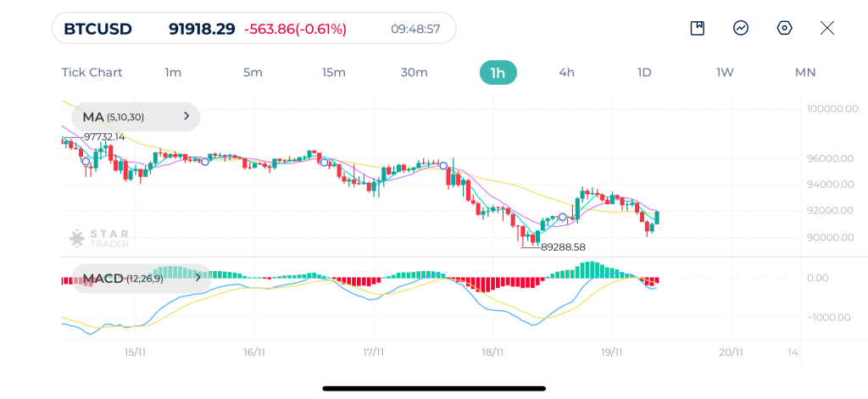Open chart settings hexagon icon

tap(784, 28)
